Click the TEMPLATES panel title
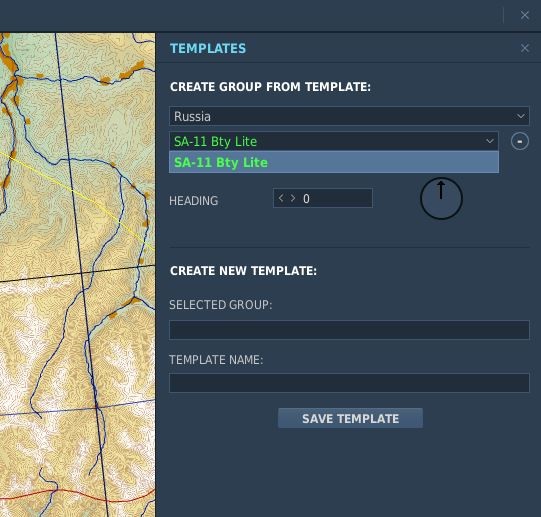This screenshot has height=517, width=541. (x=208, y=48)
